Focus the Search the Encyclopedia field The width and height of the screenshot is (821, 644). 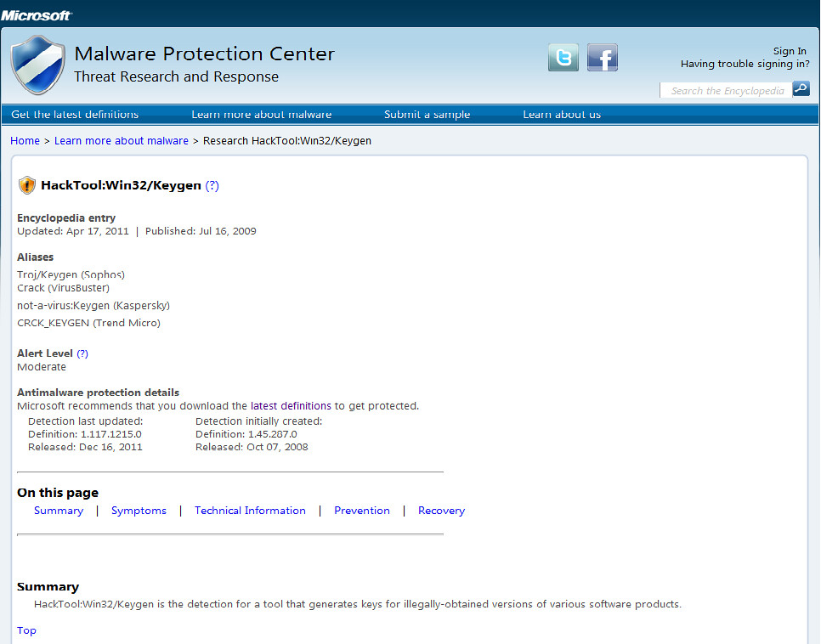(x=726, y=91)
